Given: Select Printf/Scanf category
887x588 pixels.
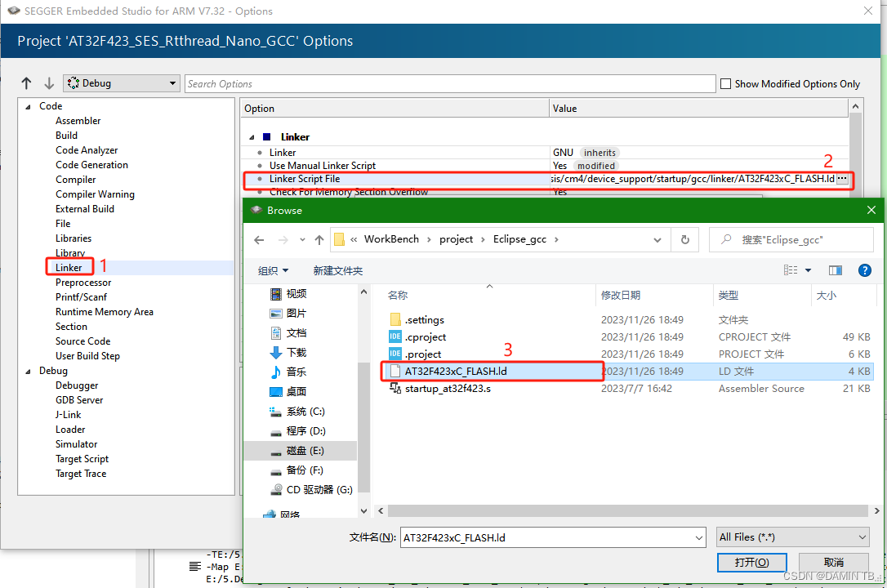Looking at the screenshot, I should pyautogui.click(x=81, y=297).
